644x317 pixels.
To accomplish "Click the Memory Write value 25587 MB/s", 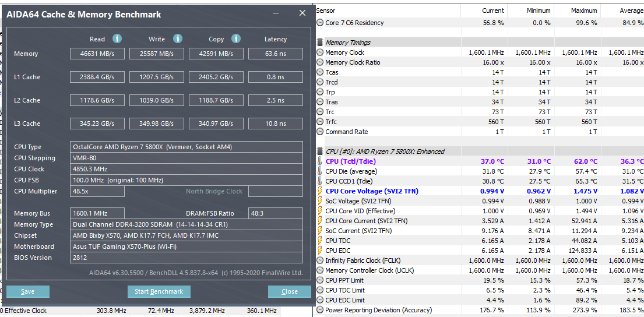I will click(x=156, y=54).
